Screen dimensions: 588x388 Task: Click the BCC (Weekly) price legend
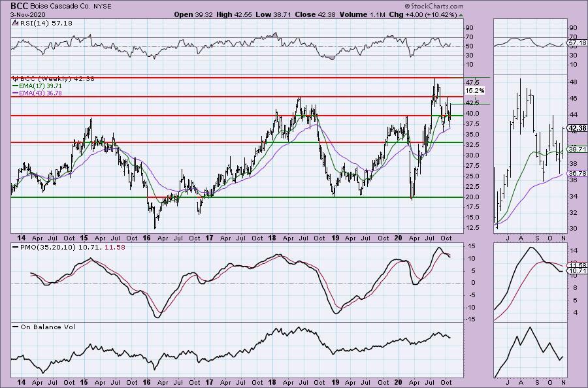coord(57,79)
